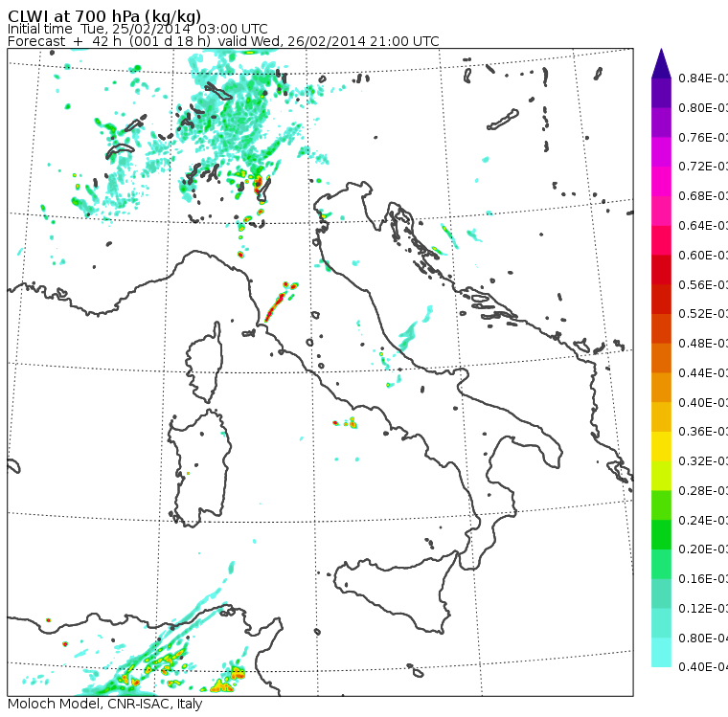Click the 0.36E-03 legend label
Image resolution: width=728 pixels, height=717 pixels.
pos(703,432)
